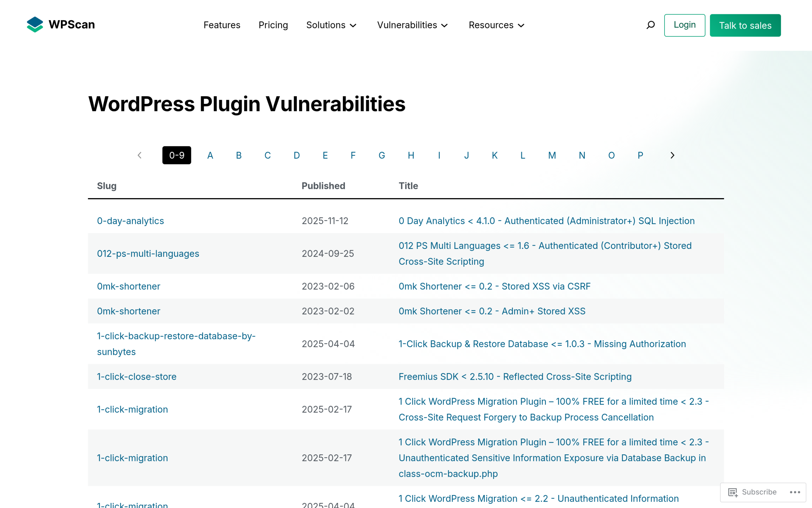Screen dimensions: 812x508
Task: Open 1-click-migration slug beside Forgery title
Action: [132, 409]
